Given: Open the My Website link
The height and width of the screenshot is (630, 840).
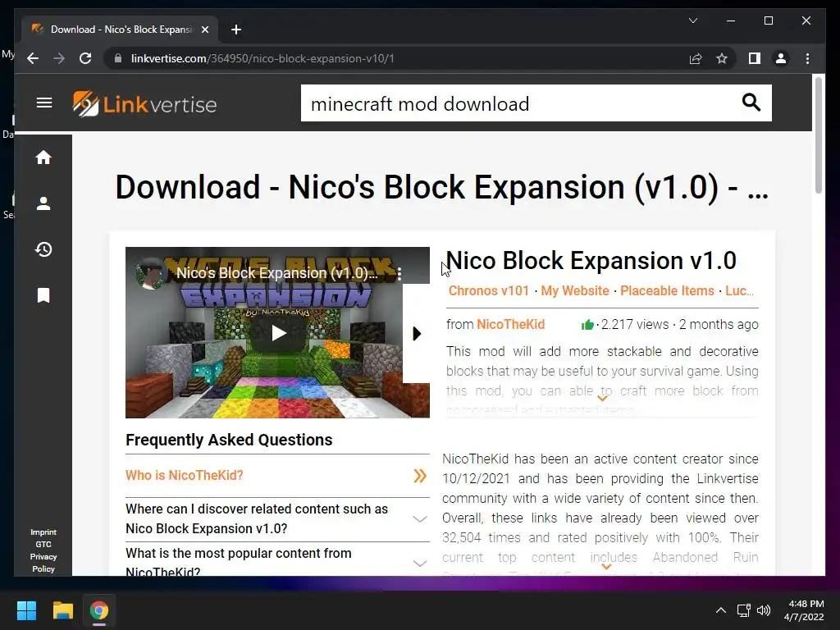Looking at the screenshot, I should (575, 291).
